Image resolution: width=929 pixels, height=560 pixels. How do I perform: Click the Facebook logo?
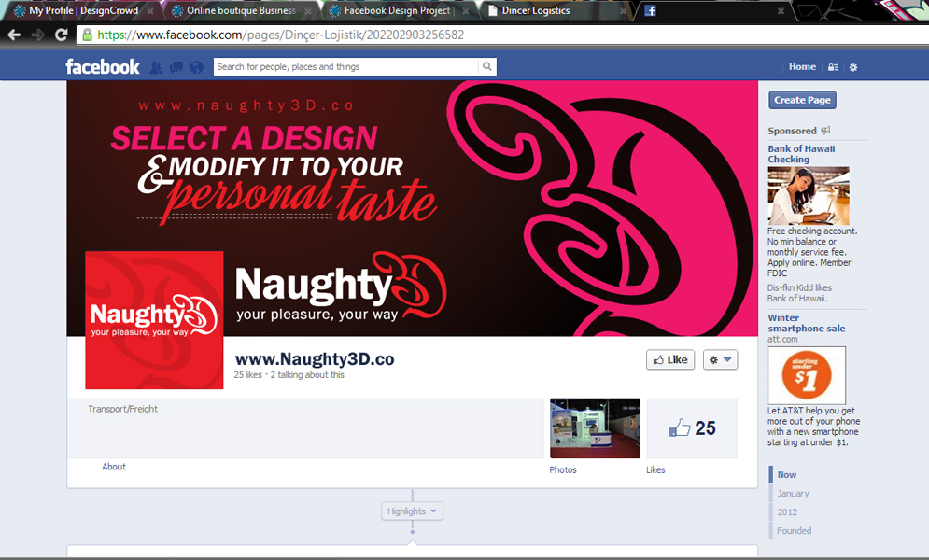(103, 67)
